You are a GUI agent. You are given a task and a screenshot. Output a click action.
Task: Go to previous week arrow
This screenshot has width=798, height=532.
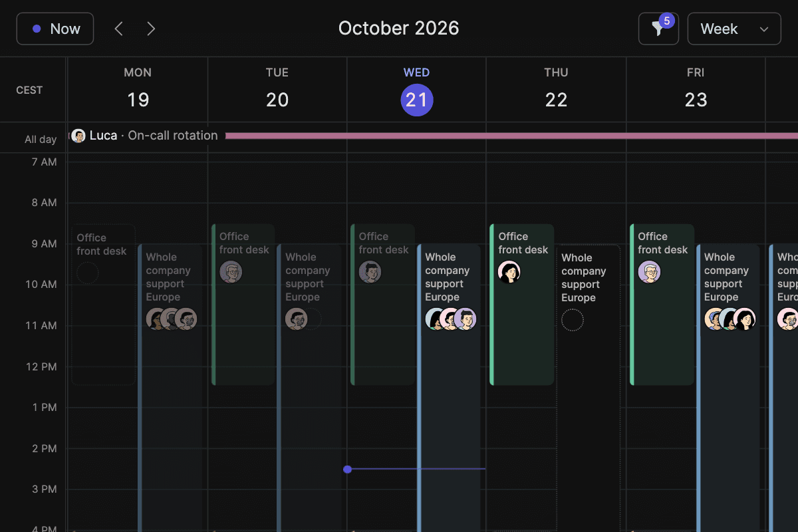(x=119, y=29)
